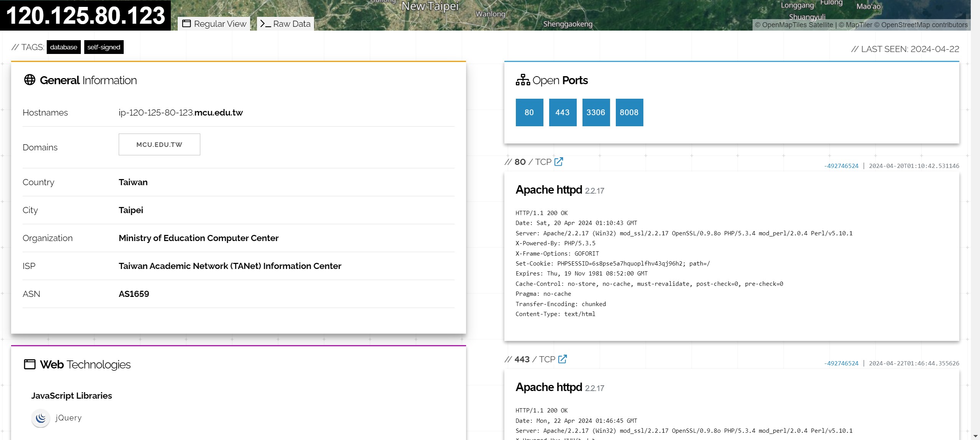
Task: Click the Regular View window icon
Action: click(187, 24)
